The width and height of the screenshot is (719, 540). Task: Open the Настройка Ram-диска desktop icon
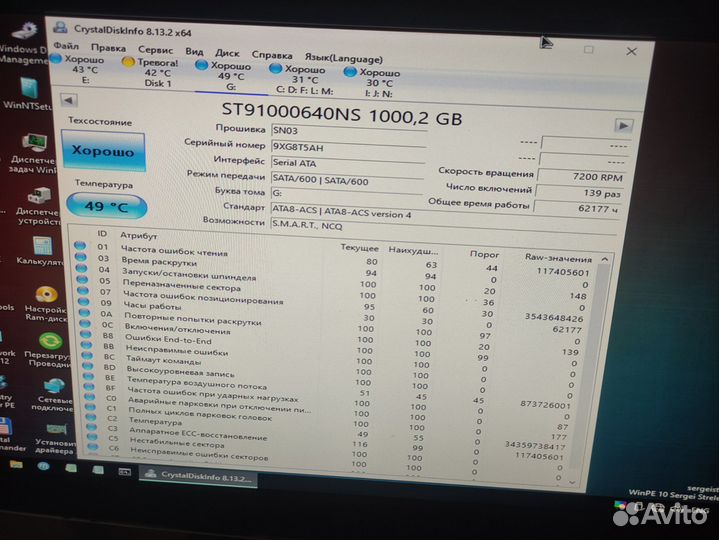46,303
